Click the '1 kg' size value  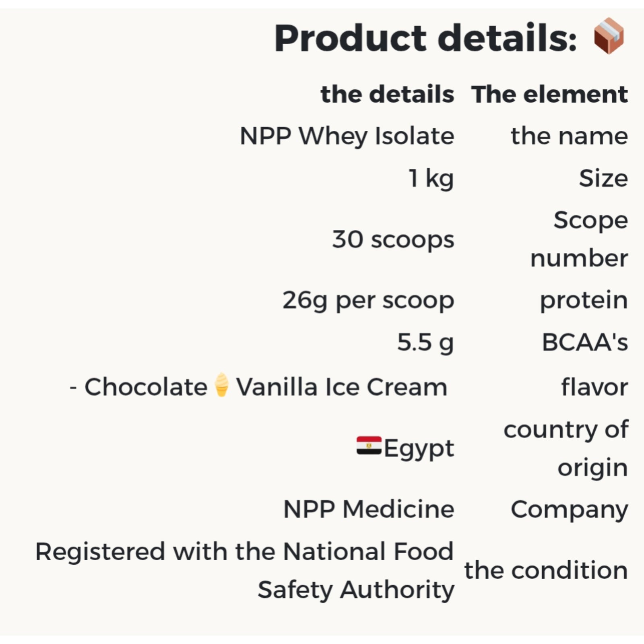tap(431, 179)
